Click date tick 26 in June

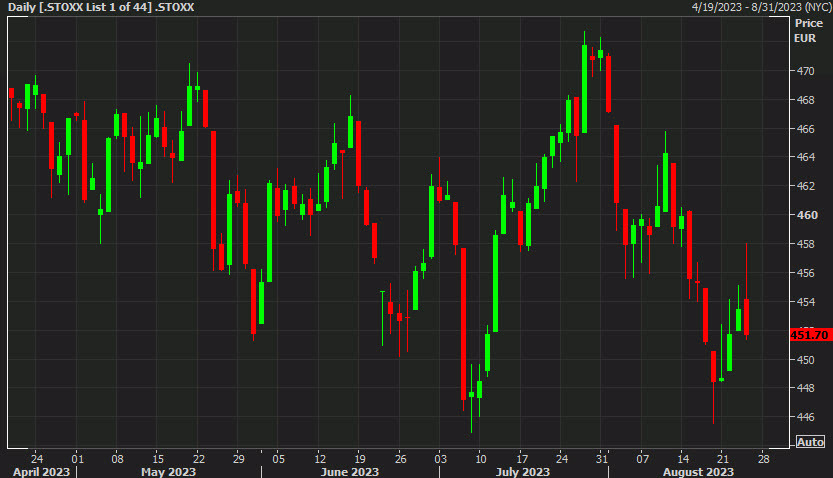click(401, 459)
